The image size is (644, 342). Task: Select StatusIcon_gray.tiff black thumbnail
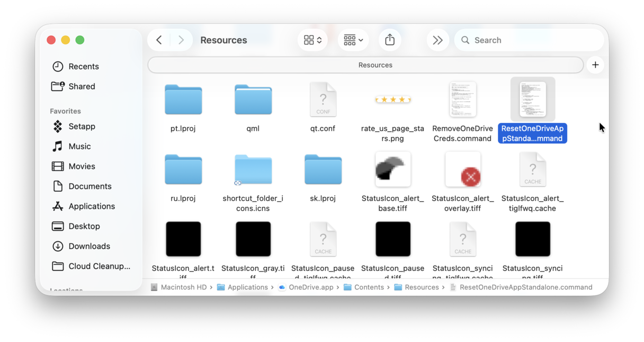pos(253,239)
